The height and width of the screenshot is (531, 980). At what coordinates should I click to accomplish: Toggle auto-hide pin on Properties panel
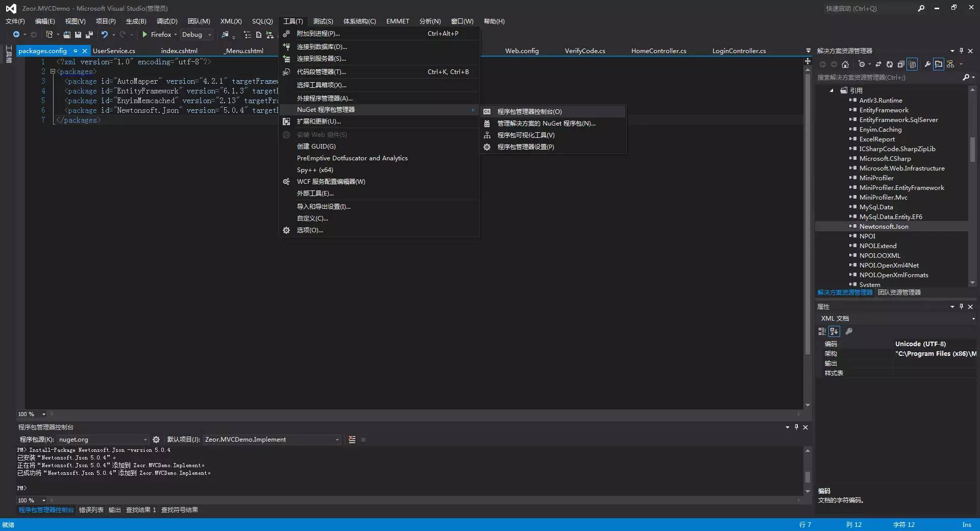tap(961, 306)
